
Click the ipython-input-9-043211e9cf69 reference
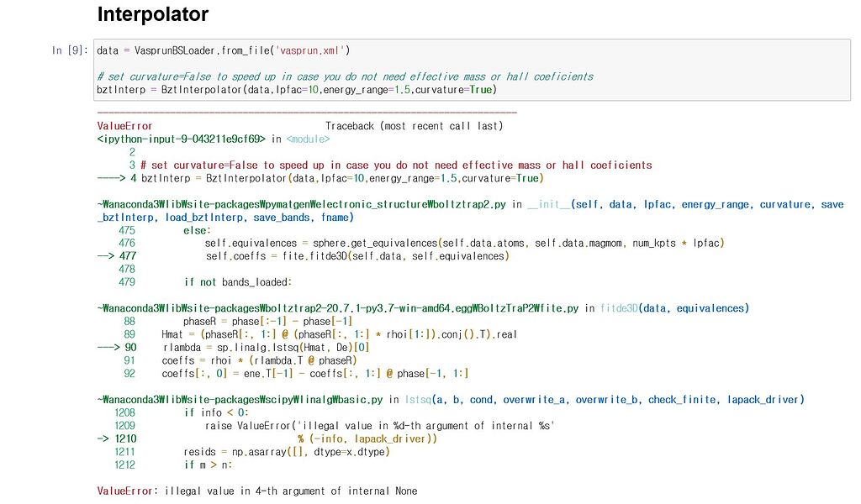coord(182,139)
